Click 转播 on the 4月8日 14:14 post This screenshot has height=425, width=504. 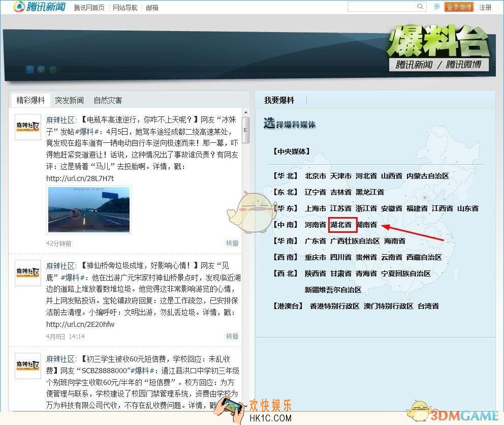coord(232,336)
